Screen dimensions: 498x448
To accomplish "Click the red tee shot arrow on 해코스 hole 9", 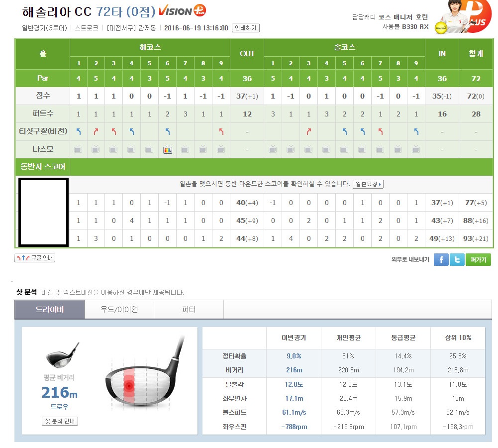I will pos(221,132).
